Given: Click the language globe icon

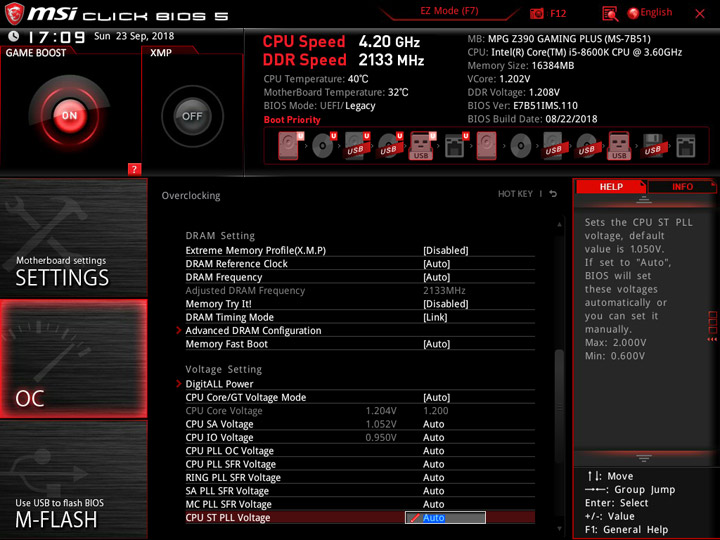Looking at the screenshot, I should [x=633, y=13].
